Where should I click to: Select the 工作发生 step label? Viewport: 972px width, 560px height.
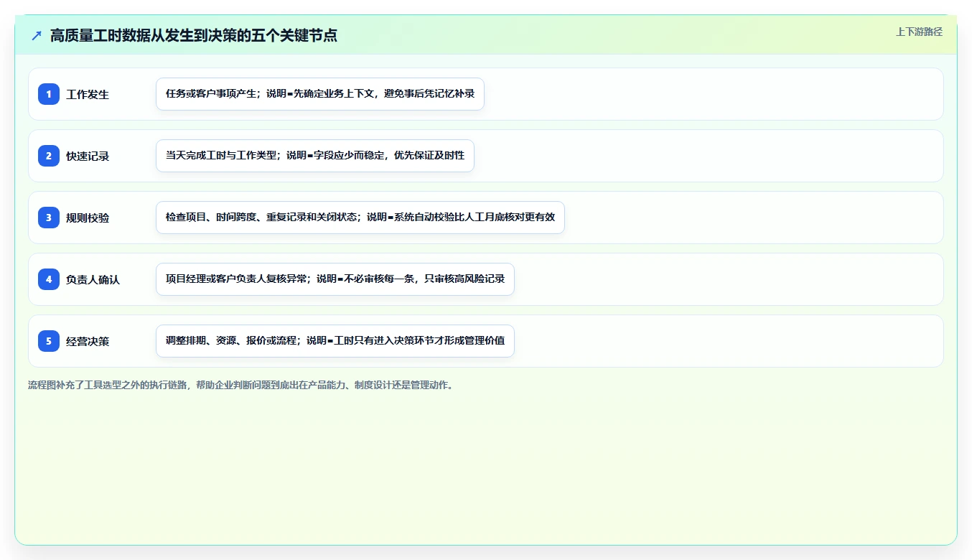[x=88, y=94]
